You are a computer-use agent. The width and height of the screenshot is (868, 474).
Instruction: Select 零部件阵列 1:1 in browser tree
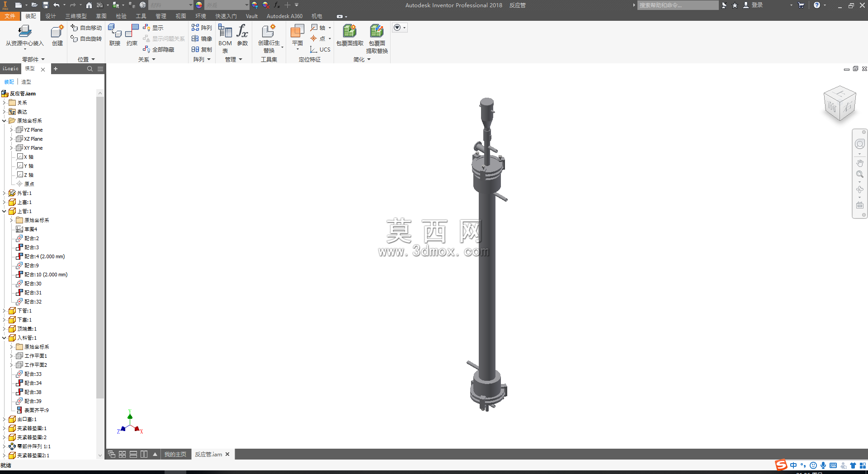[29, 446]
